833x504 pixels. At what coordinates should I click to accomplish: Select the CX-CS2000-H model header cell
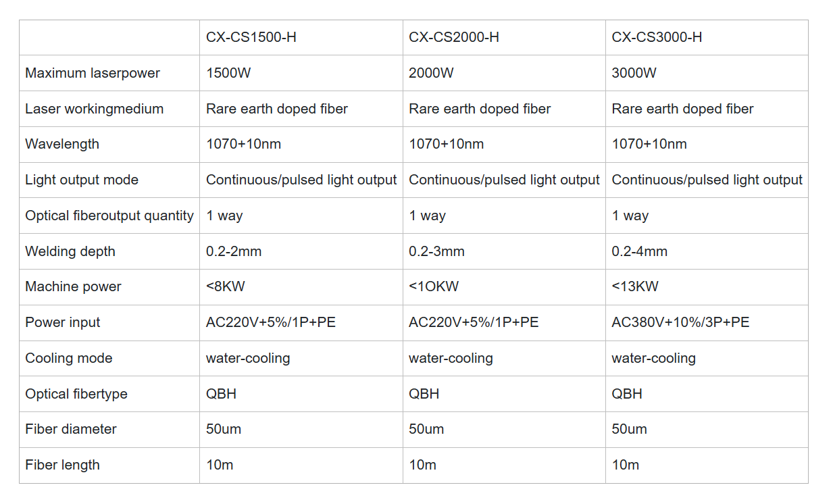pyautogui.click(x=454, y=37)
